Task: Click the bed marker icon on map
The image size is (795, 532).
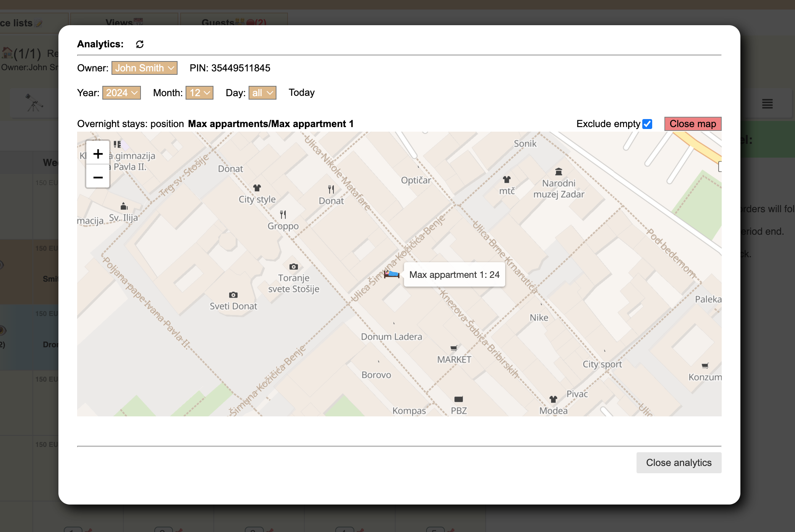Action: [x=391, y=274]
